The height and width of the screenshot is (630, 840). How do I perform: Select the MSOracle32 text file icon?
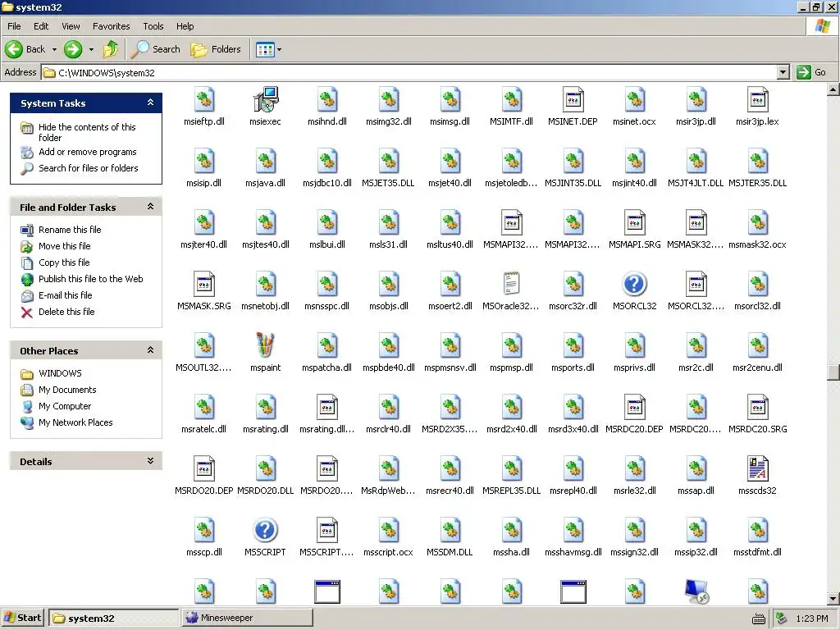point(512,284)
